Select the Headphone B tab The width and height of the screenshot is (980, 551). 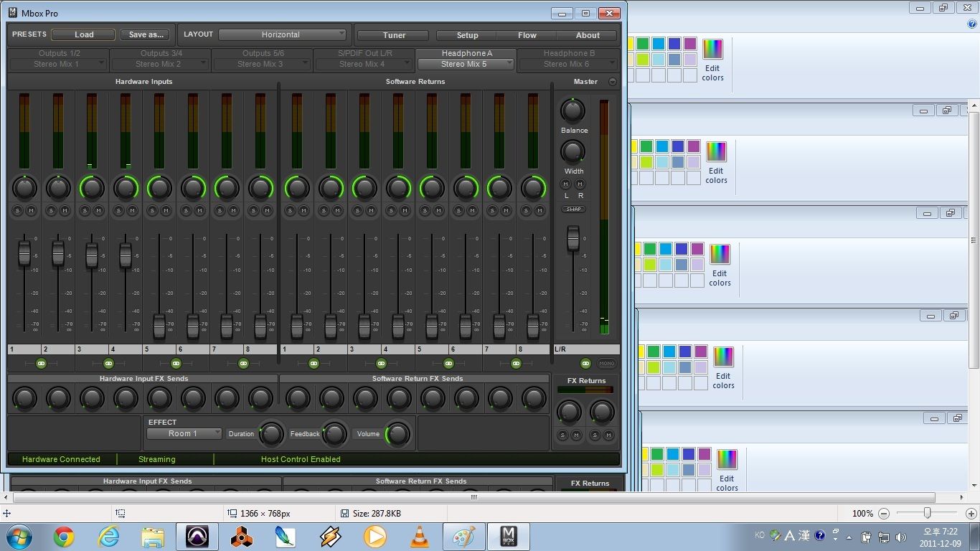pyautogui.click(x=568, y=53)
